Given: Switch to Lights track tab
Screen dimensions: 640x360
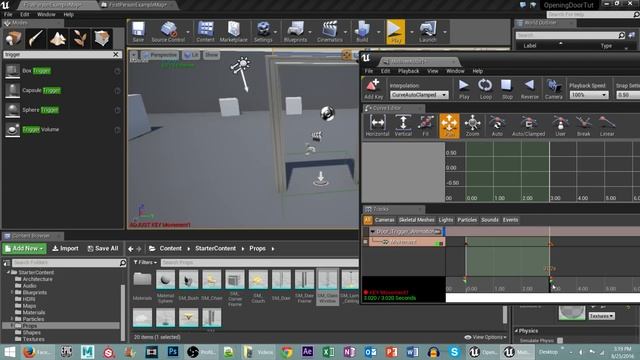Looking at the screenshot, I should pos(446,220).
